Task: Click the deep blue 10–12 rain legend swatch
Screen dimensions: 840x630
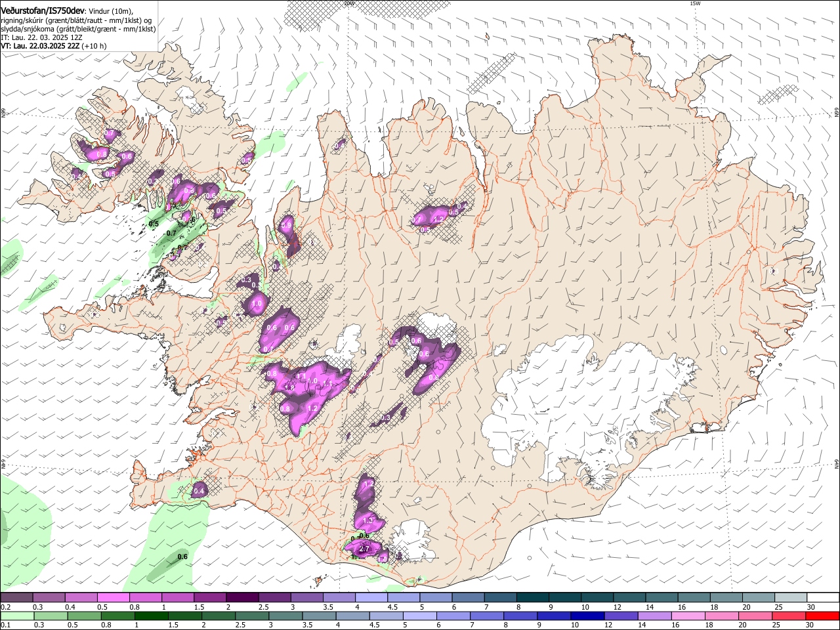Action: pyautogui.click(x=586, y=616)
